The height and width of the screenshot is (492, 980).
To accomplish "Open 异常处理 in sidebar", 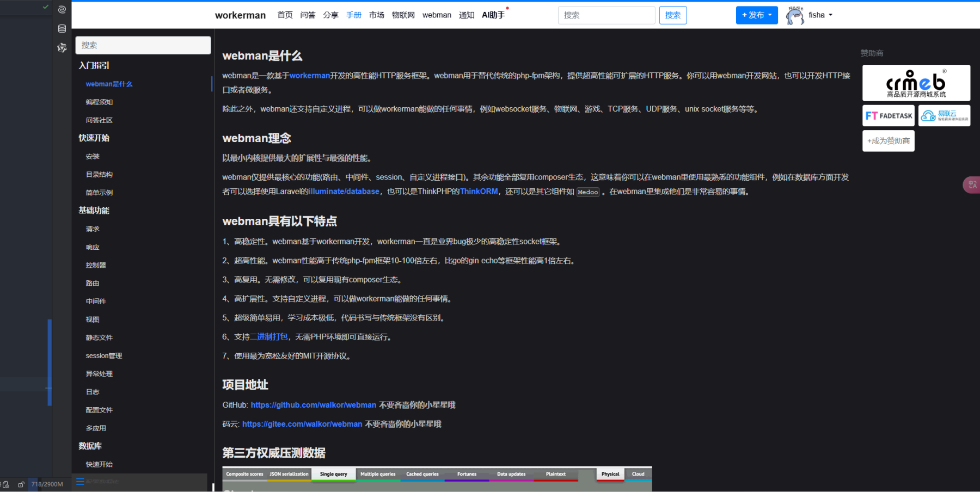I will click(99, 373).
